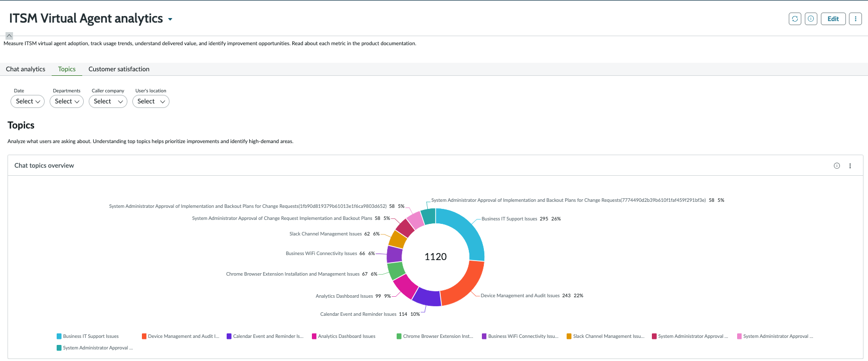Toggle Slack Channel Management legend item
The width and height of the screenshot is (868, 361).
pyautogui.click(x=606, y=336)
